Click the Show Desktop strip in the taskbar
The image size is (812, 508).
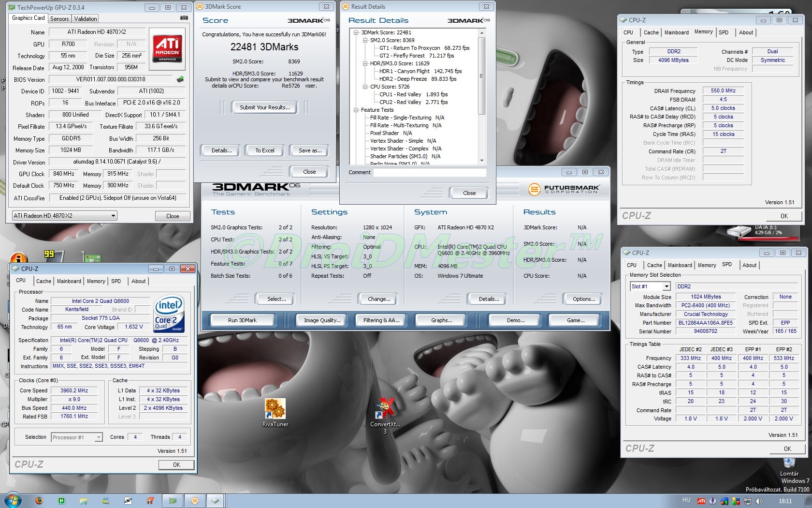tap(808, 501)
